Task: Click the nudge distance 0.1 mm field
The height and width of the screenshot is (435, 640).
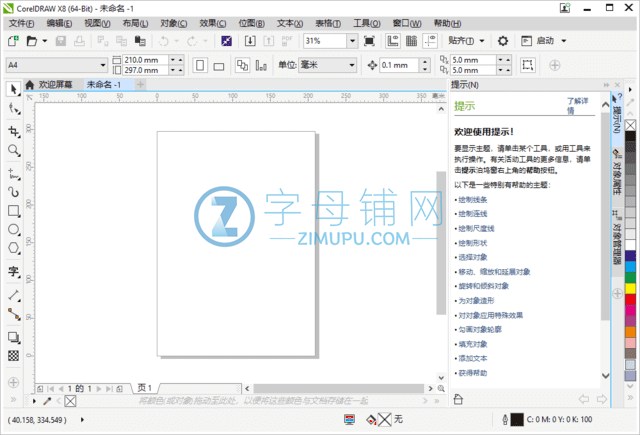Action: coord(399,65)
